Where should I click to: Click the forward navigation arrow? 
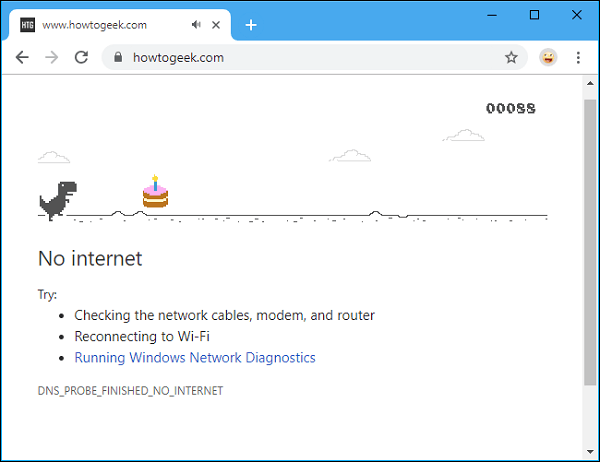52,58
